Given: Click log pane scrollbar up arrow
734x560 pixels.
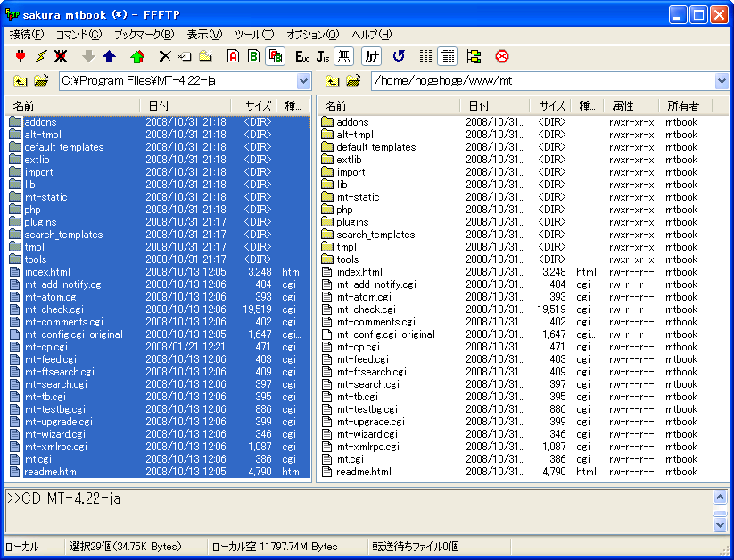Looking at the screenshot, I should (x=720, y=498).
